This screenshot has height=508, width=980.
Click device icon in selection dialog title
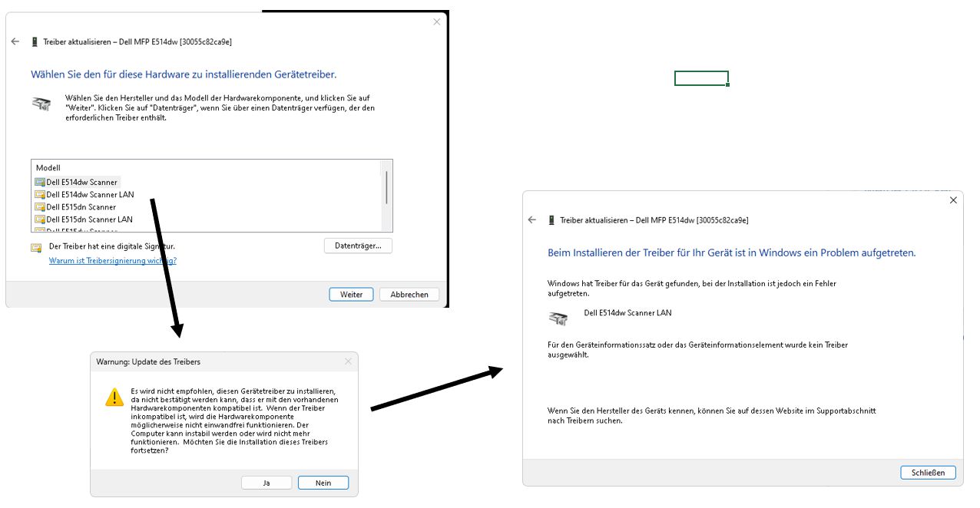(x=35, y=42)
